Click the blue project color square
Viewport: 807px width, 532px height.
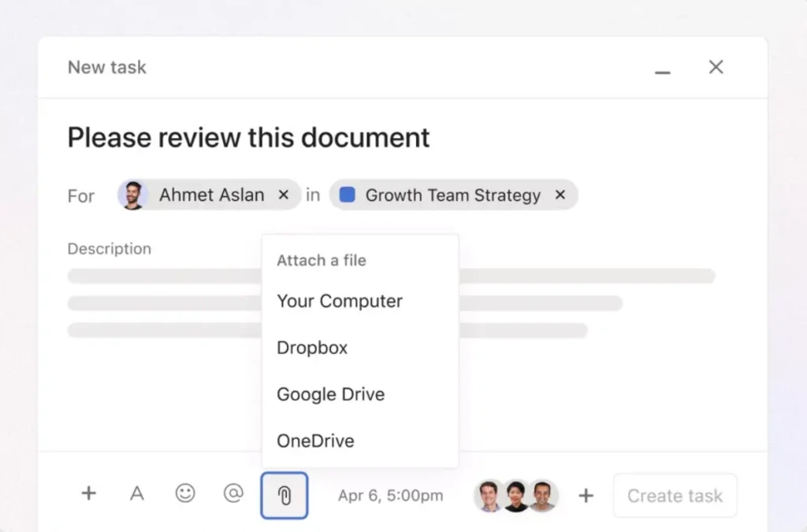coord(348,195)
